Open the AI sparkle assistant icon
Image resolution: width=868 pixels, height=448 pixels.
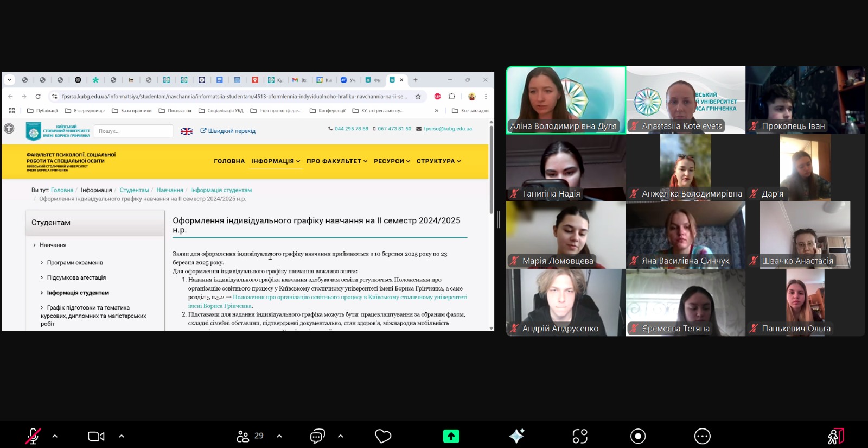[x=516, y=436]
